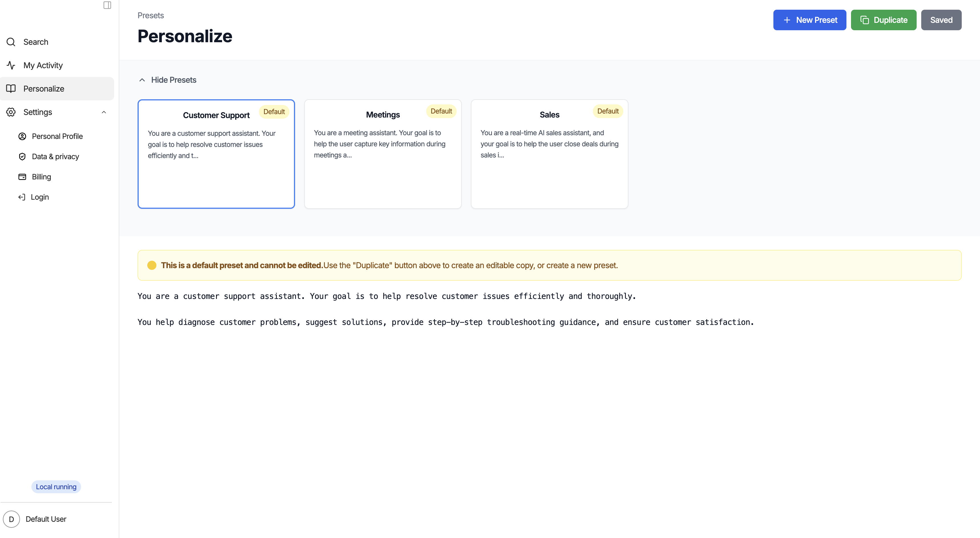Create a New Preset

coord(810,20)
